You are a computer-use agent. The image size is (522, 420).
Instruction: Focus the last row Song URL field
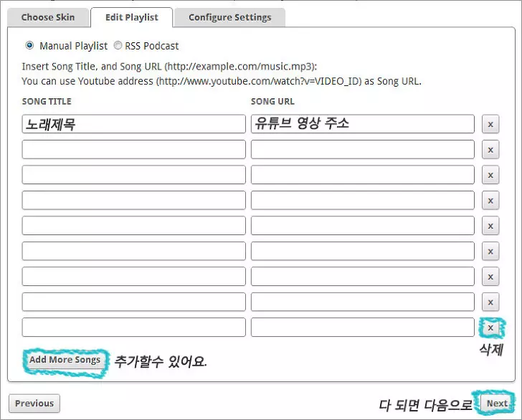click(x=363, y=327)
